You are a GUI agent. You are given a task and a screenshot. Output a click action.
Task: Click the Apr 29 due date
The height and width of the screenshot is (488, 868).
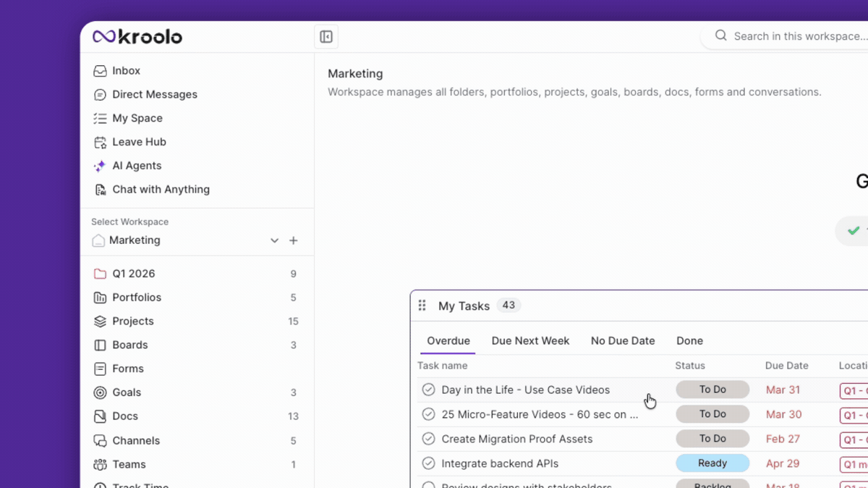783,463
